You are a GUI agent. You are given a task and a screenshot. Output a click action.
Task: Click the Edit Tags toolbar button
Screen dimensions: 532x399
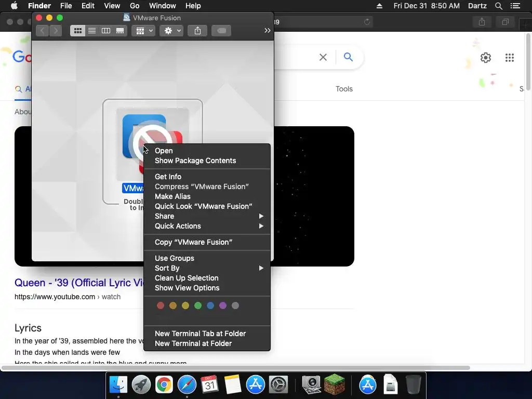point(221,31)
